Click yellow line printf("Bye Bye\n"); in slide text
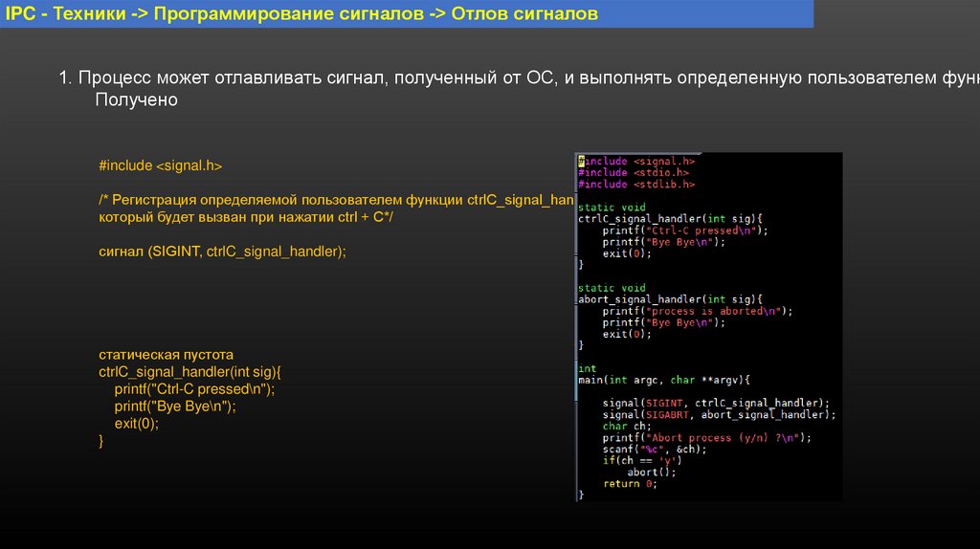The height and width of the screenshot is (549, 980). coord(175,406)
